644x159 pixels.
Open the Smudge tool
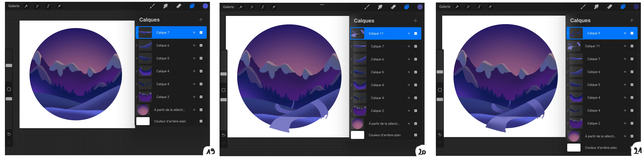point(166,6)
